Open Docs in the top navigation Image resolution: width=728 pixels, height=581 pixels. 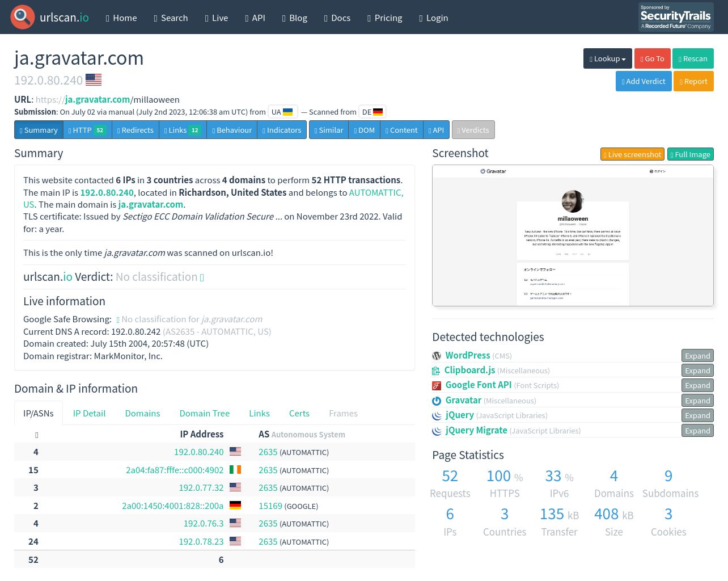click(337, 18)
